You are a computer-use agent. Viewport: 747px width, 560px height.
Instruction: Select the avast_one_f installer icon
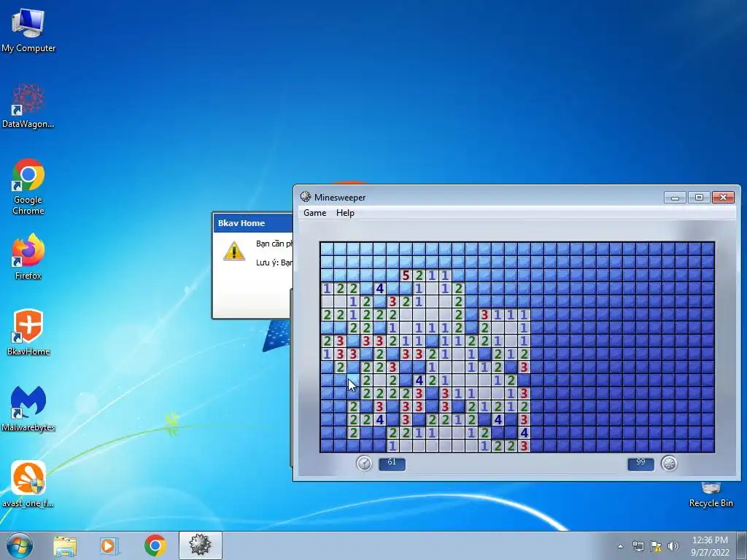click(28, 484)
